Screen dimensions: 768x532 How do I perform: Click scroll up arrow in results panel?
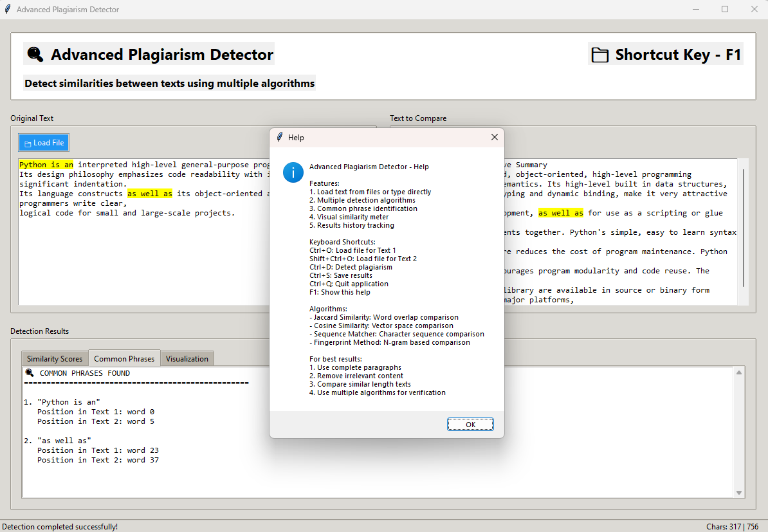[x=740, y=373]
